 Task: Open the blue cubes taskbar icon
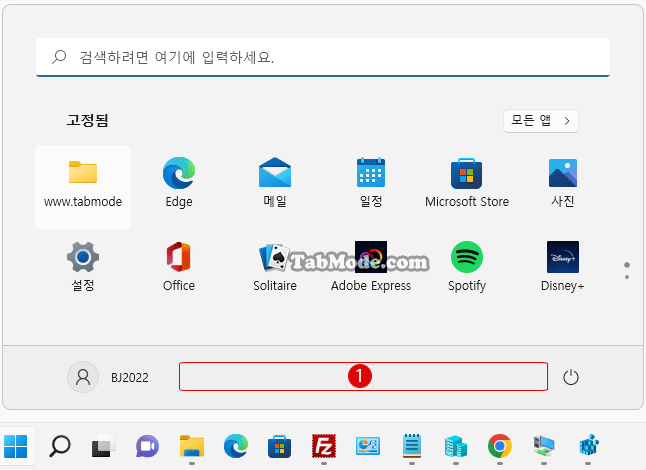588,447
